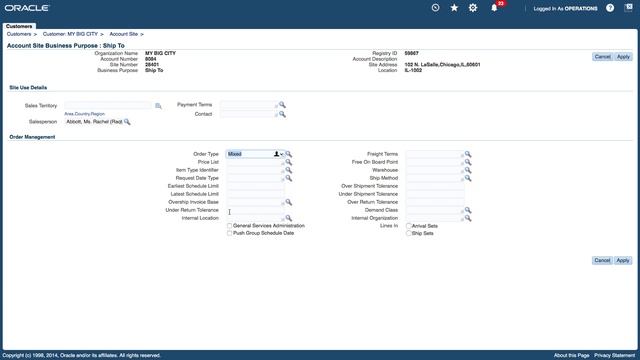This screenshot has height=360, width=640.
Task: Go to Account Site breadcrumb
Action: point(123,34)
